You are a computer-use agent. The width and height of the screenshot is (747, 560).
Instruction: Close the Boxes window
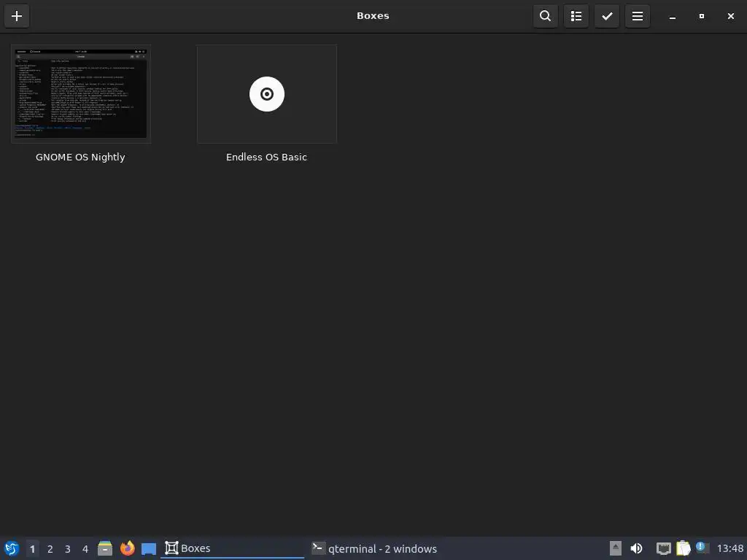coord(731,16)
